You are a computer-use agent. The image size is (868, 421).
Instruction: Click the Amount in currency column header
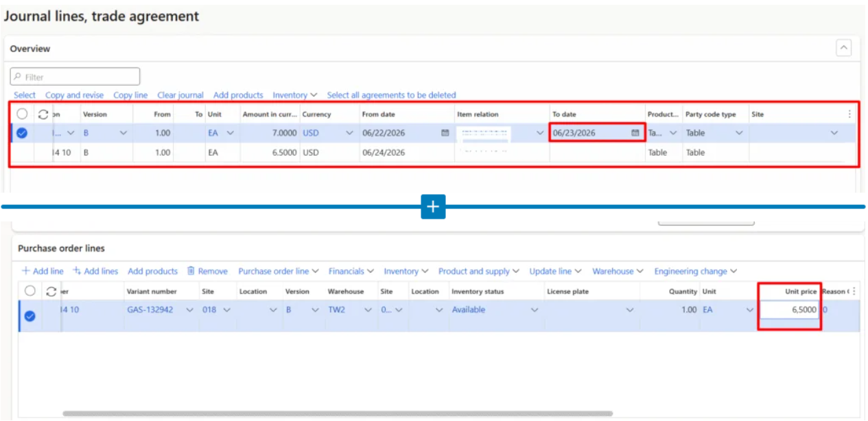(x=270, y=115)
